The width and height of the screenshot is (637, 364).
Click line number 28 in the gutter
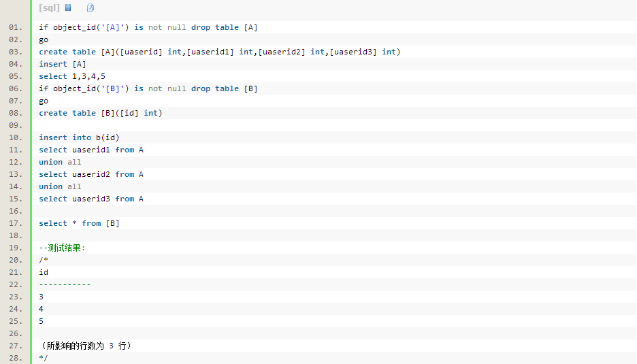[x=16, y=358]
